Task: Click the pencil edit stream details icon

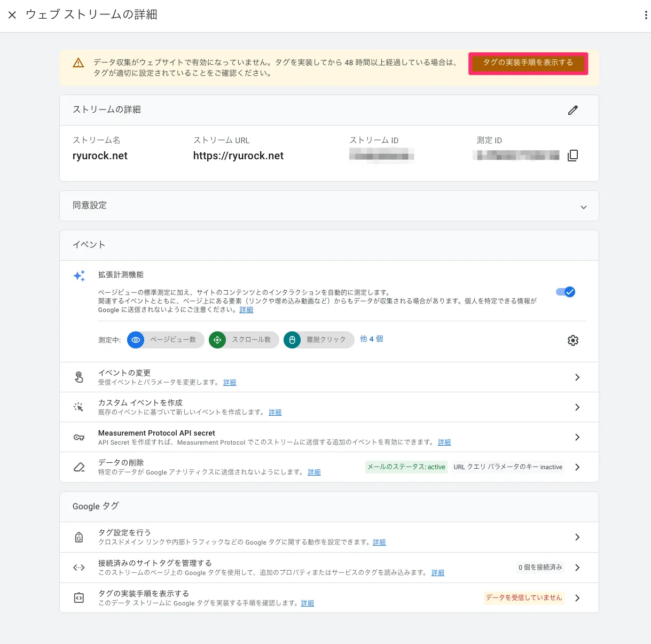Action: point(572,110)
